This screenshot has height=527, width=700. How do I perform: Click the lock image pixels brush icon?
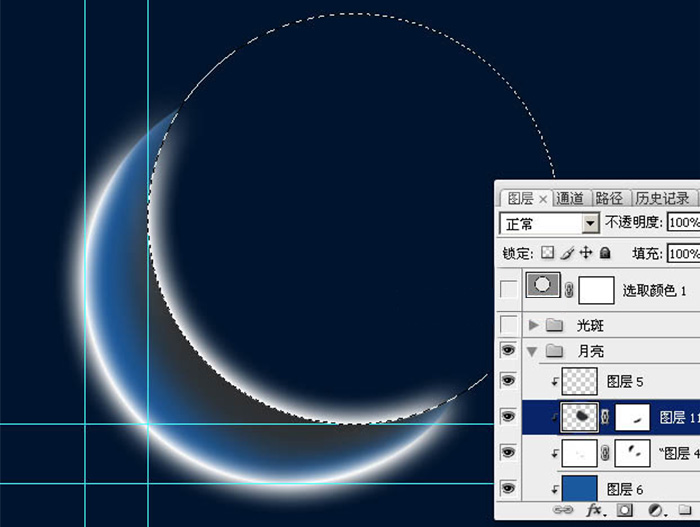(567, 253)
